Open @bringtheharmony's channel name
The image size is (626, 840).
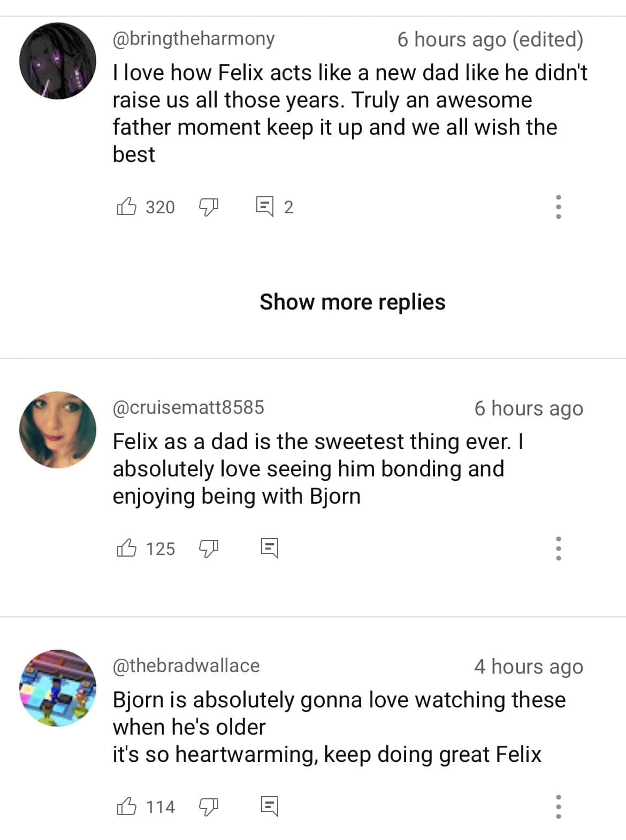click(193, 39)
